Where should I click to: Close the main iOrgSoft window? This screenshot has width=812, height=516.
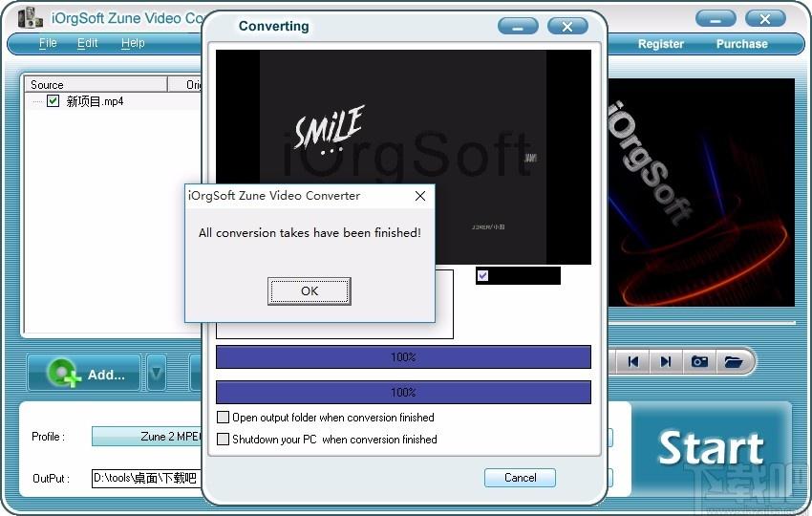[x=765, y=19]
